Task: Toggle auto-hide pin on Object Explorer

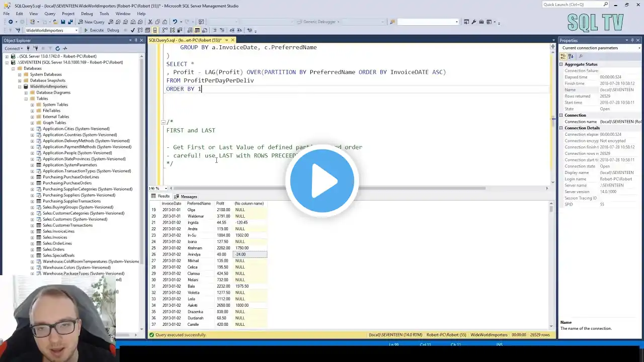Action: (135, 40)
